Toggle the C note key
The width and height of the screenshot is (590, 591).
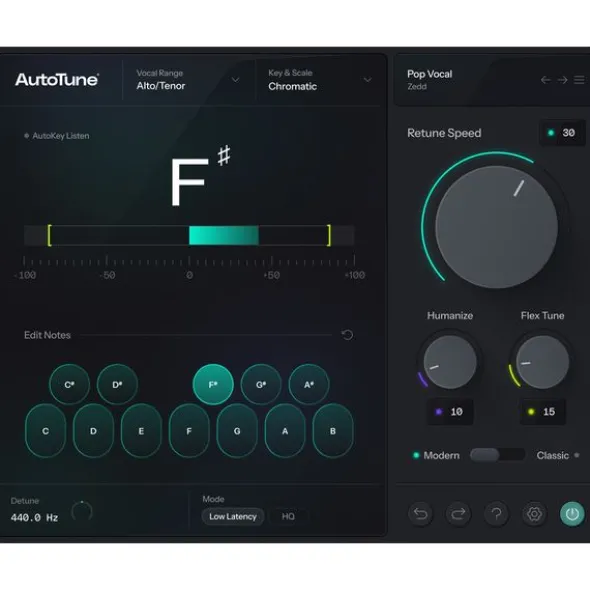[46, 431]
